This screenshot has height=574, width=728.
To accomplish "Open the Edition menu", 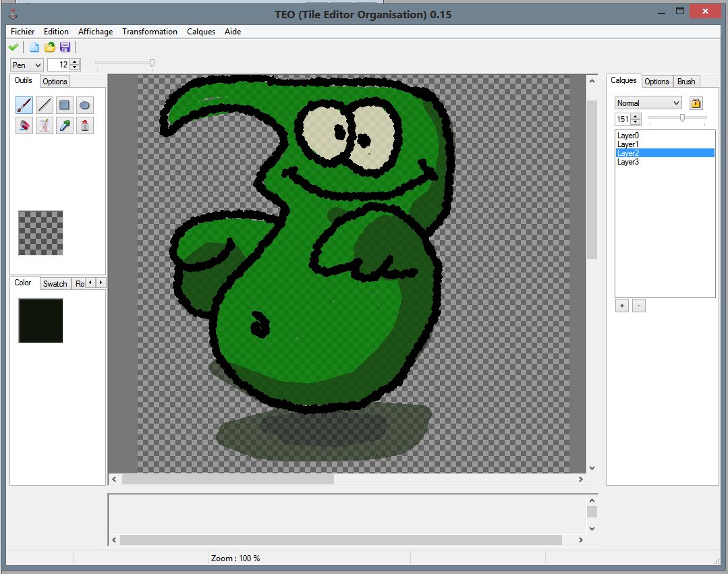I will click(56, 32).
